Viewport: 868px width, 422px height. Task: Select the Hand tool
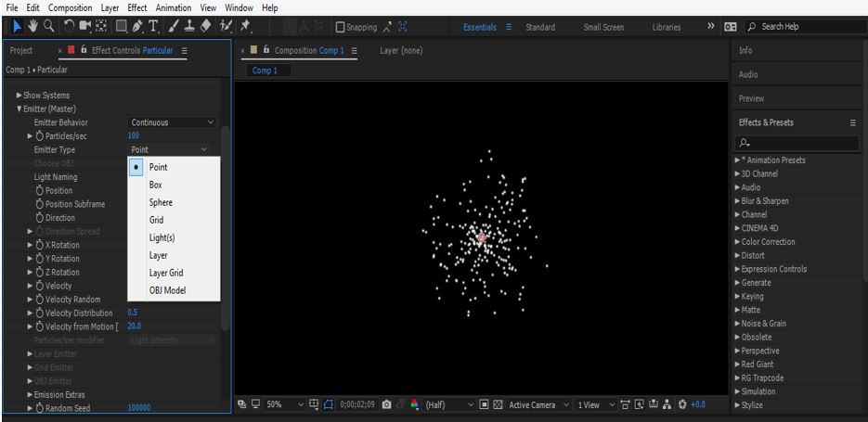(x=33, y=26)
